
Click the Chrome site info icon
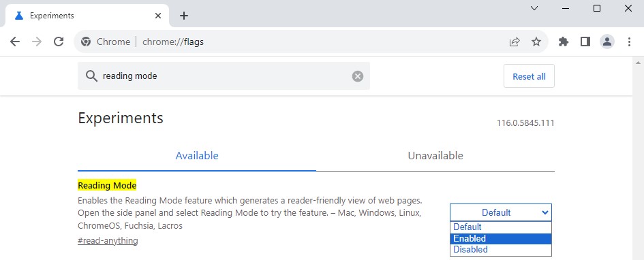86,42
